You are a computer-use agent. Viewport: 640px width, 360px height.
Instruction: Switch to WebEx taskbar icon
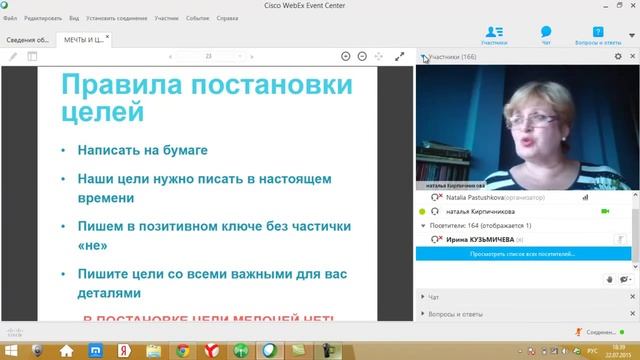pyautogui.click(x=270, y=351)
